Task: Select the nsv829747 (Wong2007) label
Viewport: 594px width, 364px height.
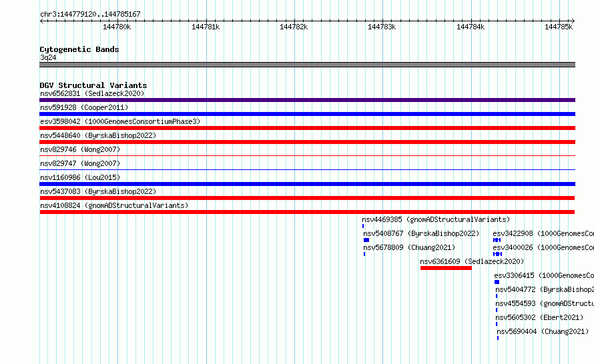Action: pyautogui.click(x=80, y=163)
